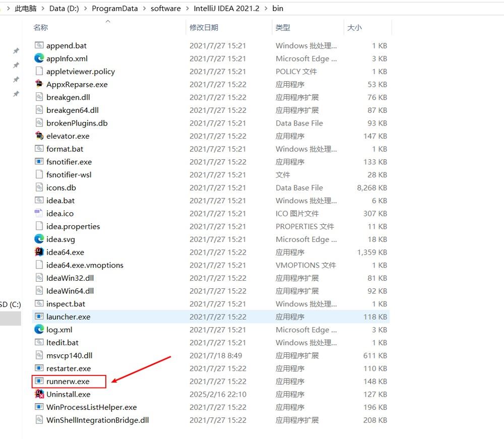Click the 8,268 KB size value

click(x=372, y=187)
